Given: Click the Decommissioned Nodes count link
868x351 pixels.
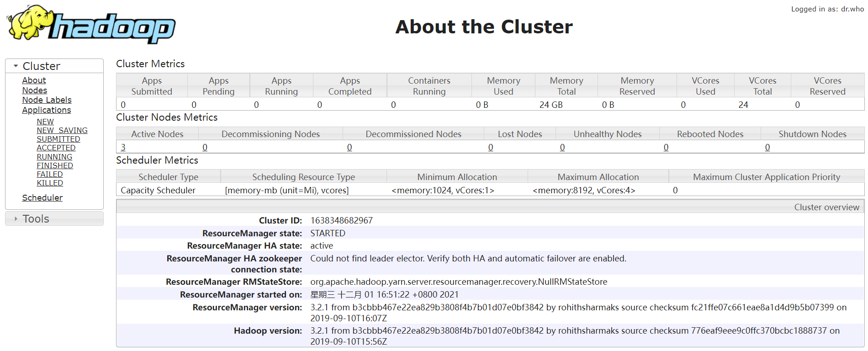Looking at the screenshot, I should click(349, 147).
